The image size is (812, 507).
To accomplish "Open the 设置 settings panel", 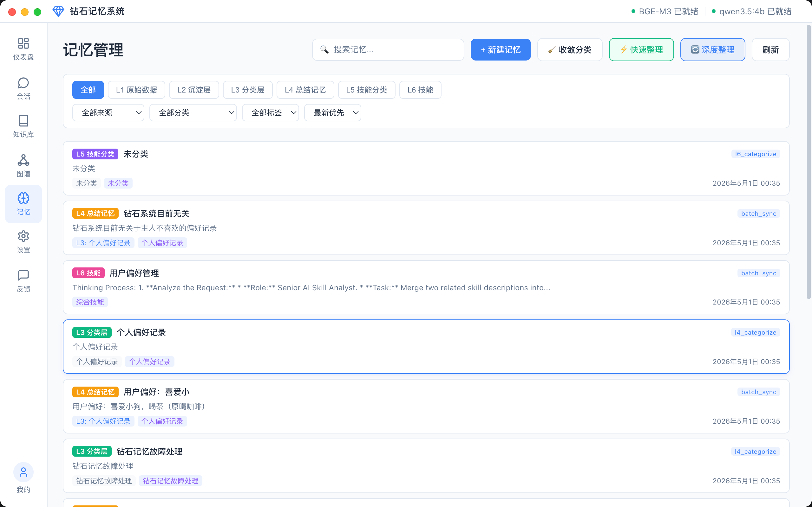I will (x=23, y=242).
